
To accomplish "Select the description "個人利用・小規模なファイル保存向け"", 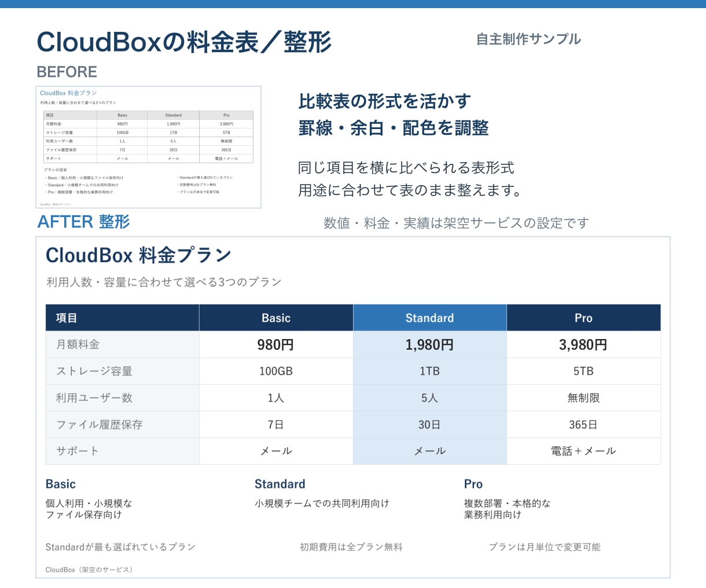I will click(x=89, y=509).
